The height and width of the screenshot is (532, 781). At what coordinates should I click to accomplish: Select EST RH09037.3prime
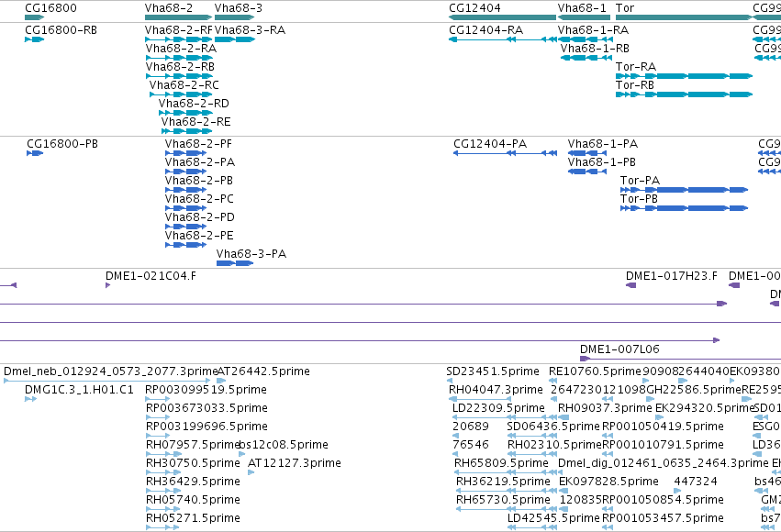563,417
